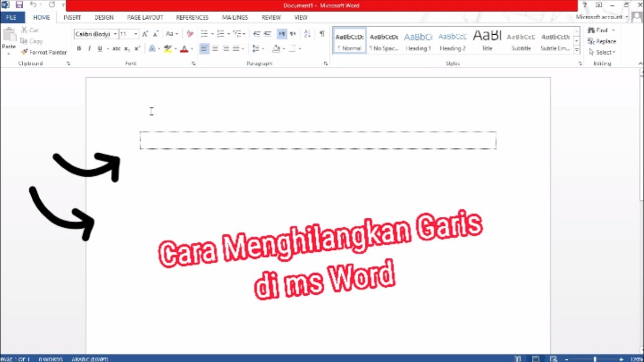Viewport: 644px width, 362px height.
Task: Toggle Superscript formatting
Action: click(137, 49)
